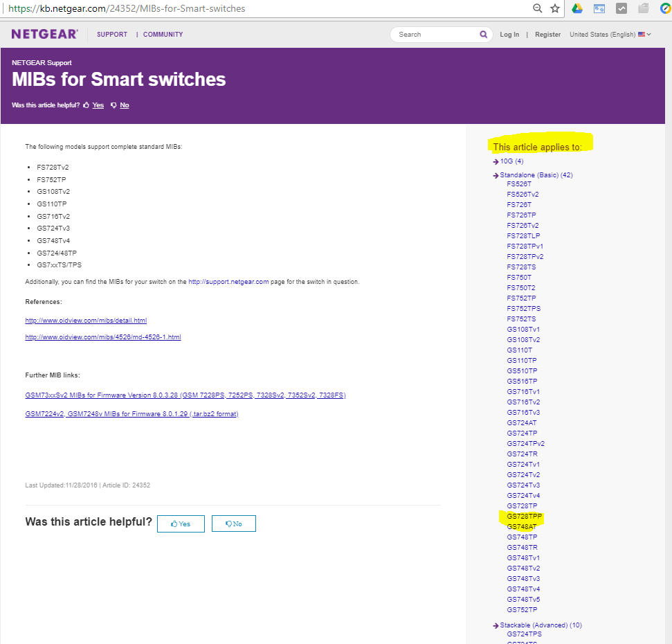672x644 pixels.
Task: Open the oidview.com/mibs/detail.html link
Action: point(86,321)
